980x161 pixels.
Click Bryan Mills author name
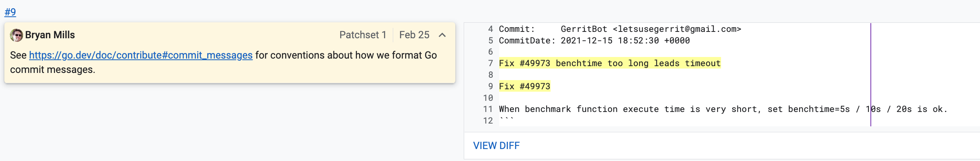(x=50, y=35)
